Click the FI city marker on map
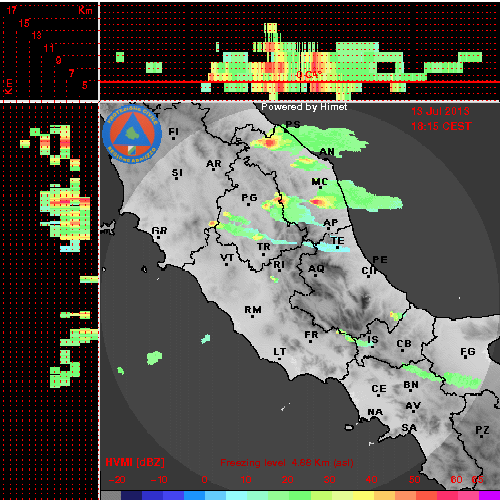Image resolution: width=500 pixels, height=500 pixels. (173, 138)
